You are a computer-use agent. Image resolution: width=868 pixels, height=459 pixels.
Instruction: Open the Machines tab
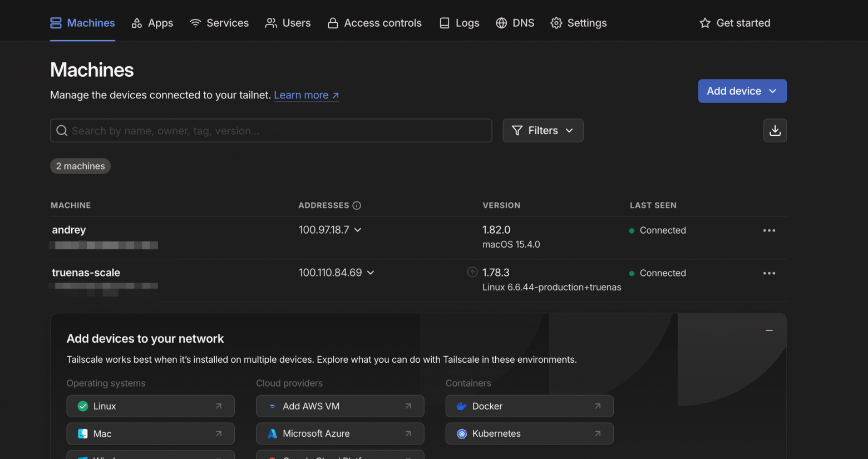(82, 23)
